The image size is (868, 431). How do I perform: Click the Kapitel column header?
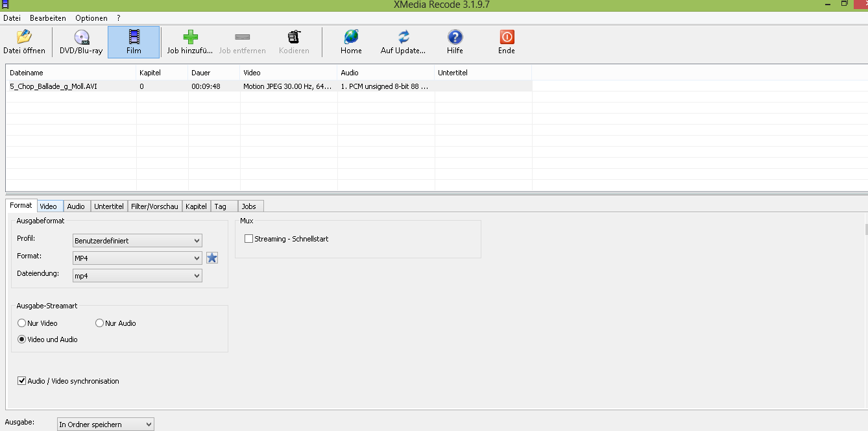(162, 73)
